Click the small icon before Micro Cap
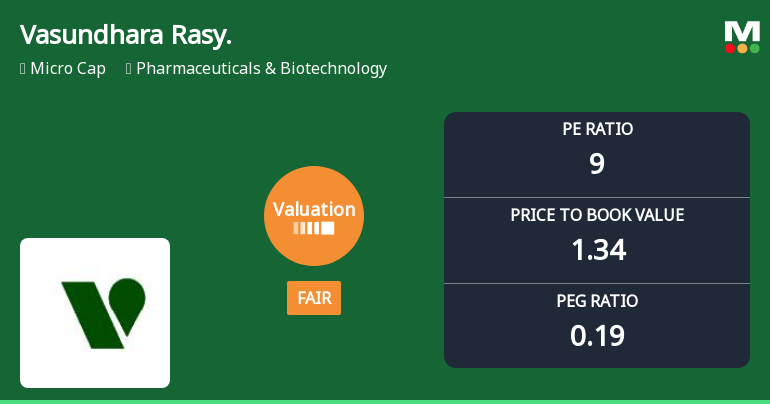770x404 pixels. (23, 69)
